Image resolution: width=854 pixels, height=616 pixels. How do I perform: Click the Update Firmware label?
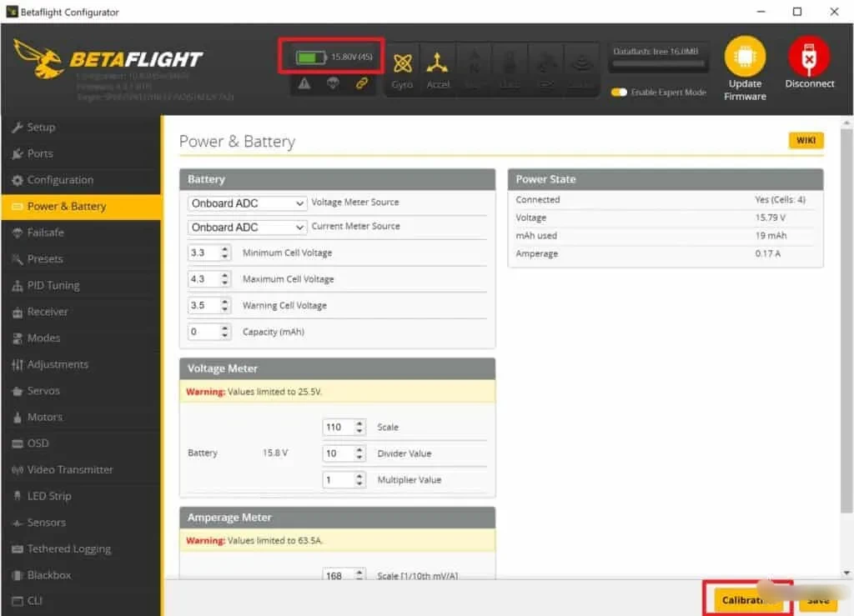[x=745, y=90]
